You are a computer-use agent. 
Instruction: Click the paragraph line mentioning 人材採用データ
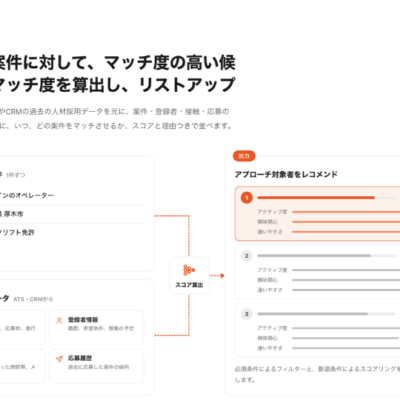[115, 111]
